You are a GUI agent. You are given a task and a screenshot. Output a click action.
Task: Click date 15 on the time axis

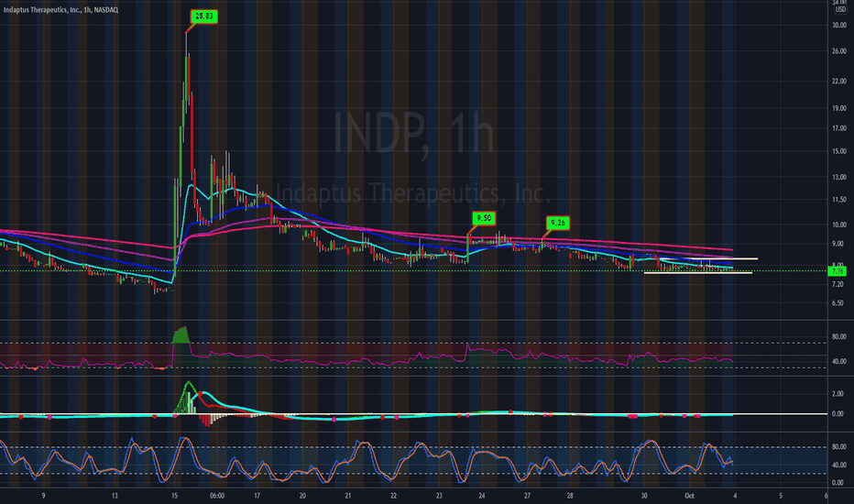pyautogui.click(x=174, y=496)
